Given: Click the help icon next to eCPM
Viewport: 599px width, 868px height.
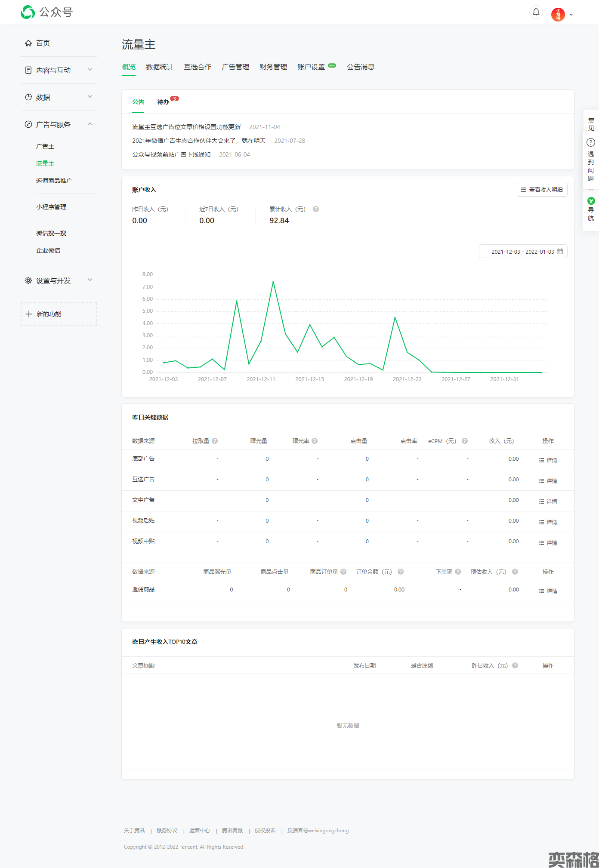Looking at the screenshot, I should tap(465, 441).
